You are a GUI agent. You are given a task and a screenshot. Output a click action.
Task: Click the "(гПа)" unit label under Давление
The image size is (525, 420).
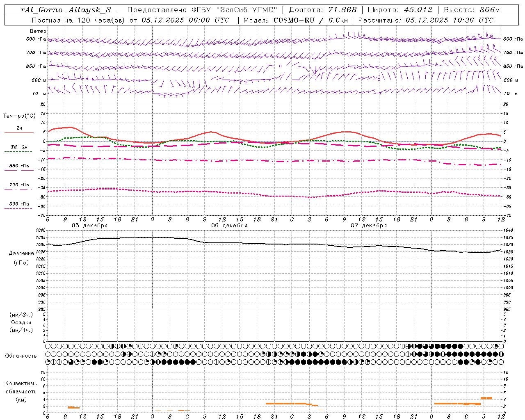coord(21,262)
